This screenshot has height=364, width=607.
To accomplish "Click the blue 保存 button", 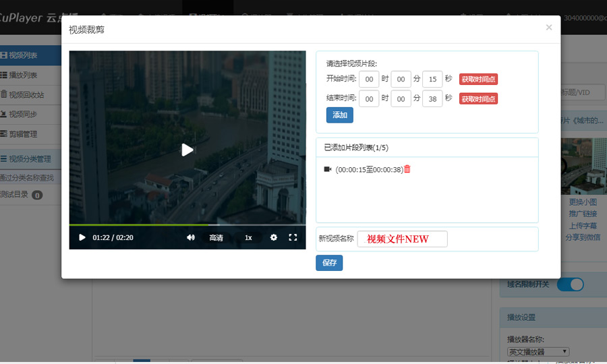I will pyautogui.click(x=329, y=263).
